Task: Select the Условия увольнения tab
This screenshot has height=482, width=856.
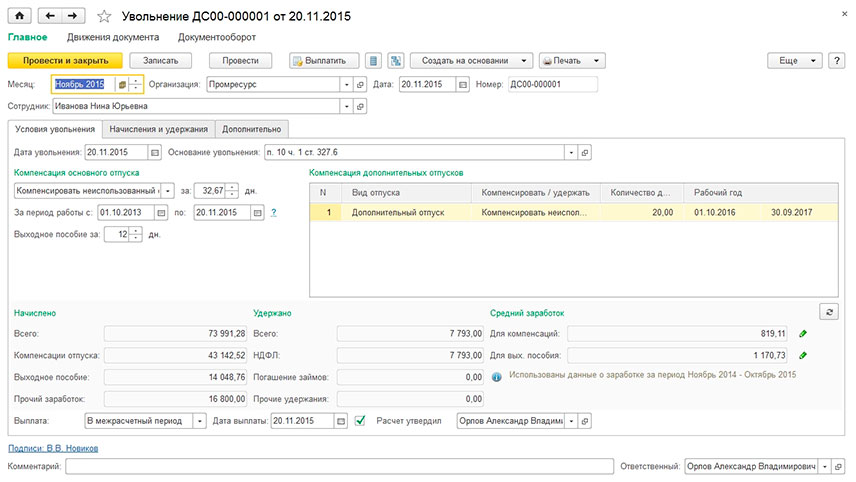Action: [x=55, y=129]
